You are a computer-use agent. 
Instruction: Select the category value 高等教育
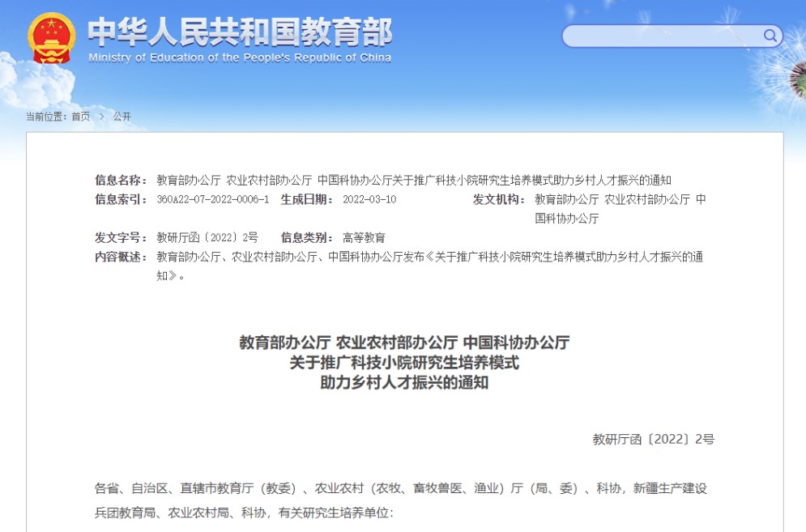pos(364,238)
